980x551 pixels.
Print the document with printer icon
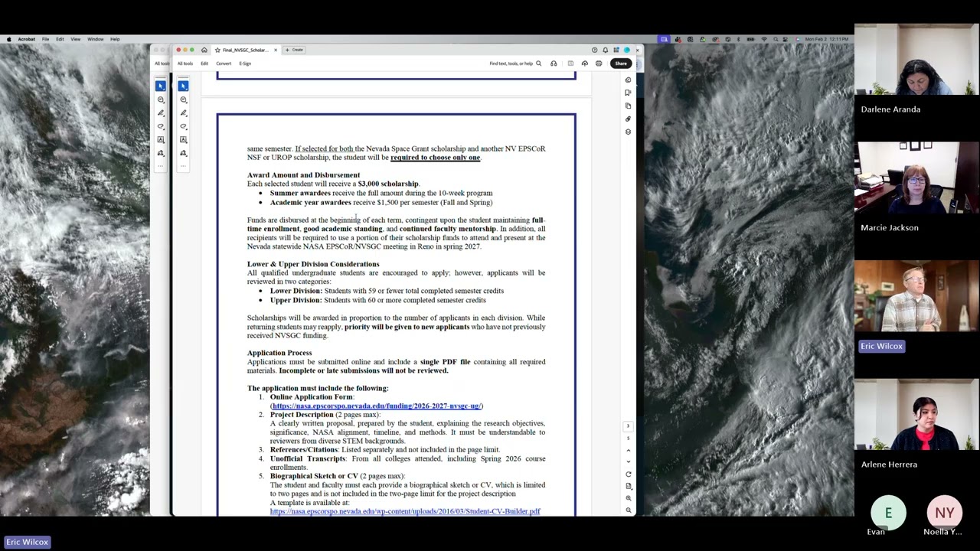[599, 64]
